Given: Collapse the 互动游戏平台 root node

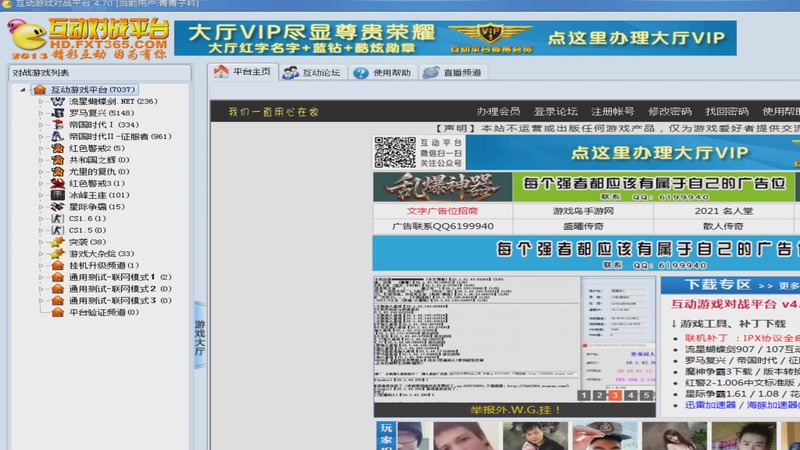Looking at the screenshot, I should tap(23, 90).
